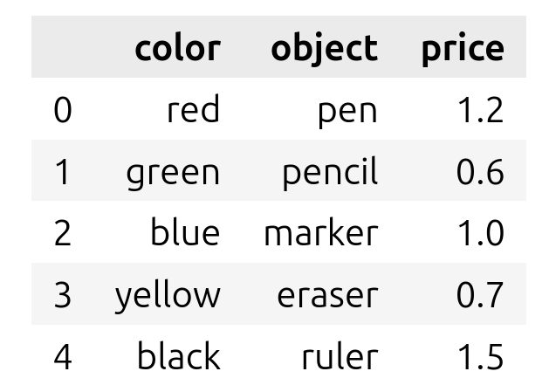This screenshot has height=392, width=549.
Task: Select the price value 1.5
Action: click(x=479, y=356)
